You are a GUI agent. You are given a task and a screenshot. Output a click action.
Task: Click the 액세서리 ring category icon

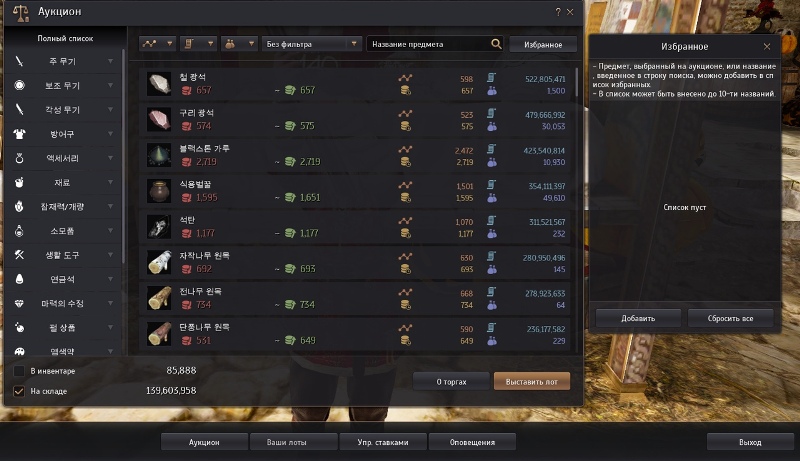19,158
